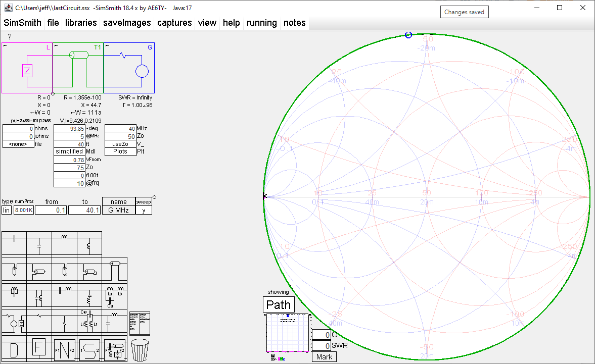Select the L load block in circuit
The height and width of the screenshot is (364, 595).
(x=27, y=68)
